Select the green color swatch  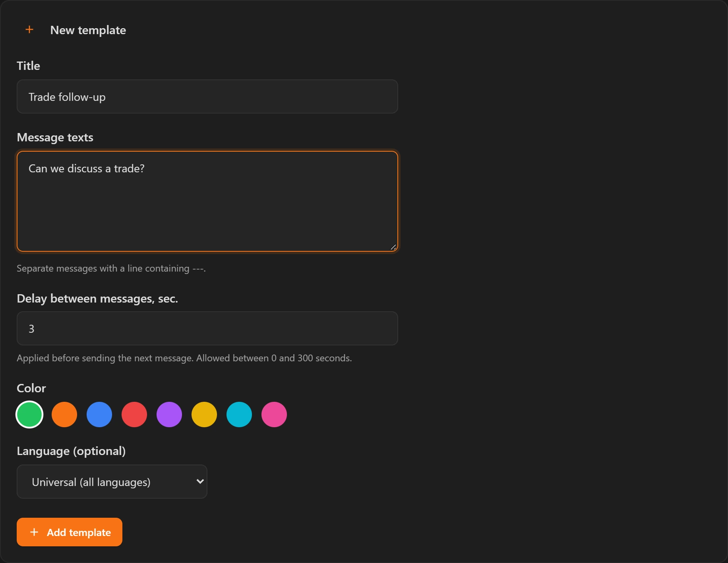click(x=29, y=415)
